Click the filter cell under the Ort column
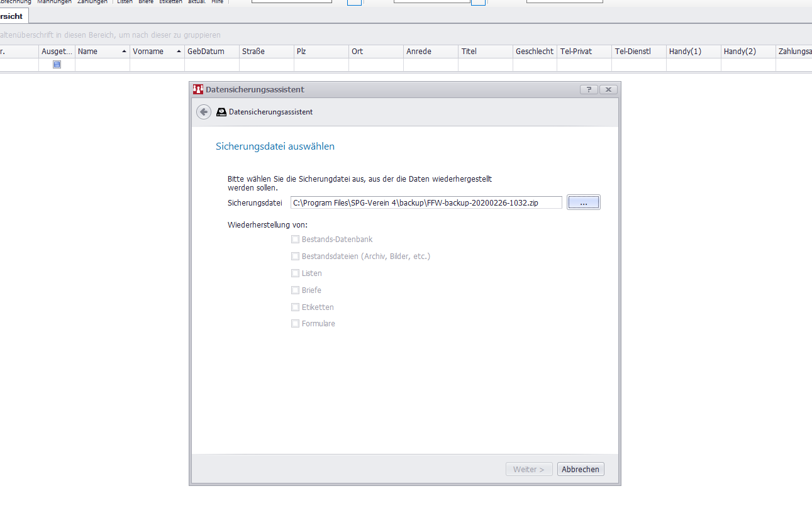Viewport: 812px width, 530px height. 375,64
